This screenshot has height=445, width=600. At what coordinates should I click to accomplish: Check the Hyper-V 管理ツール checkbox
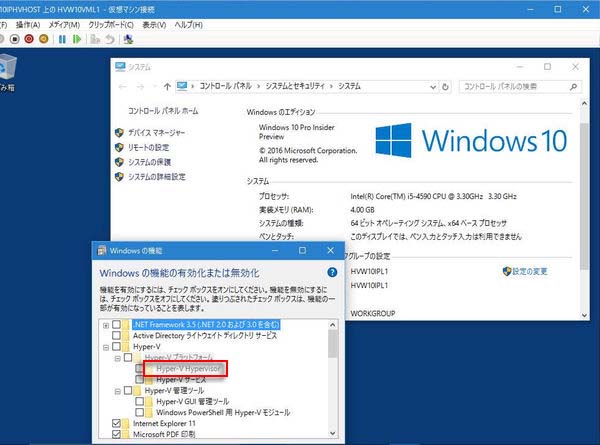pos(128,391)
